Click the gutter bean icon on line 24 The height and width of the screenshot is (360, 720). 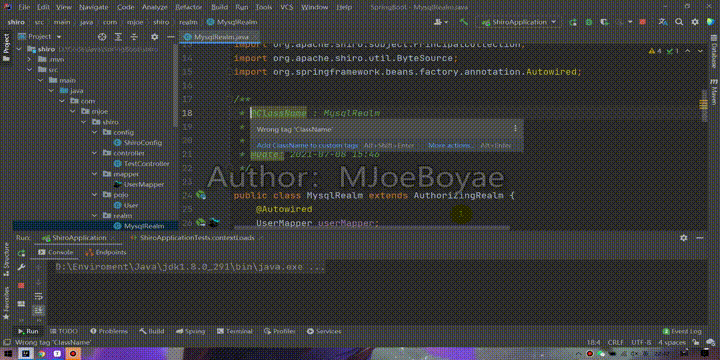coord(201,195)
